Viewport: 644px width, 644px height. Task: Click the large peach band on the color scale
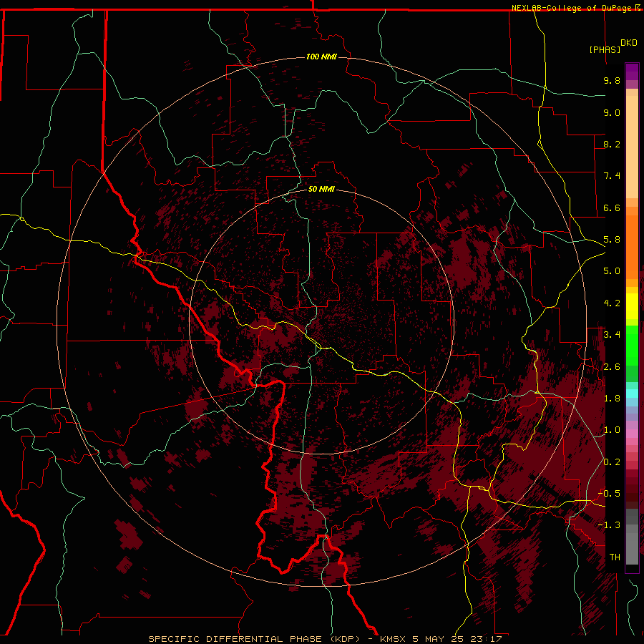[x=632, y=147]
